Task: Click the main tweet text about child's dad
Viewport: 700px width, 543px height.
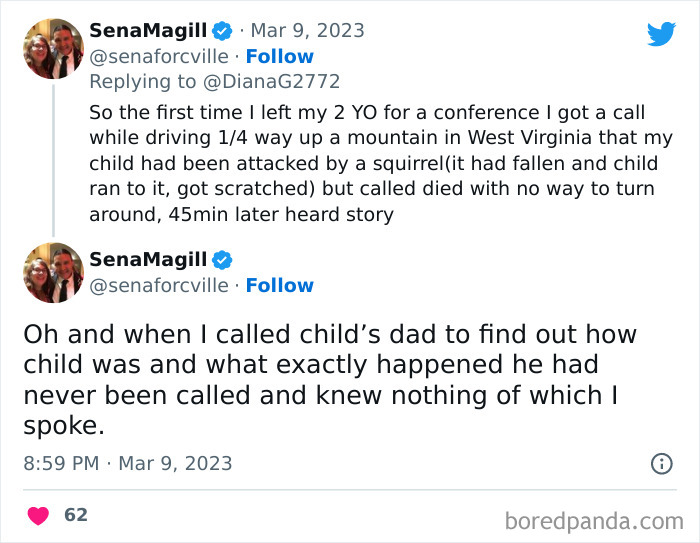Action: 330,379
